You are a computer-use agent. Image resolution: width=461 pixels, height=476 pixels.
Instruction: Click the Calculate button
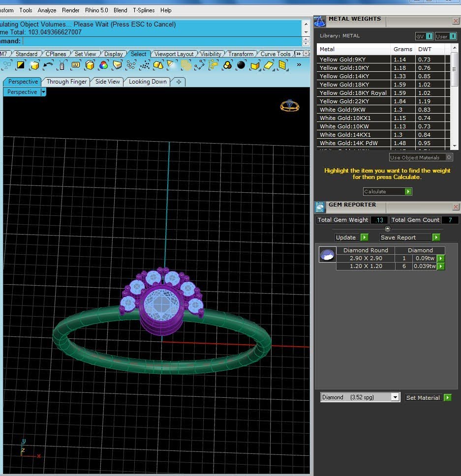coord(387,192)
